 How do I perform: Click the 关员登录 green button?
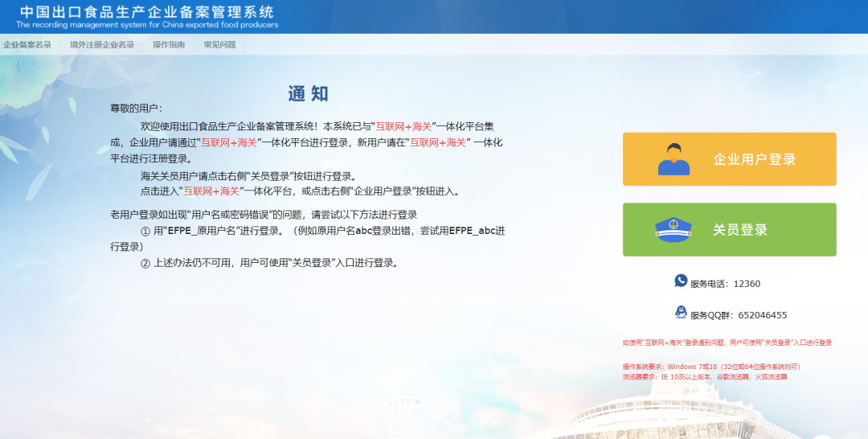coord(729,229)
